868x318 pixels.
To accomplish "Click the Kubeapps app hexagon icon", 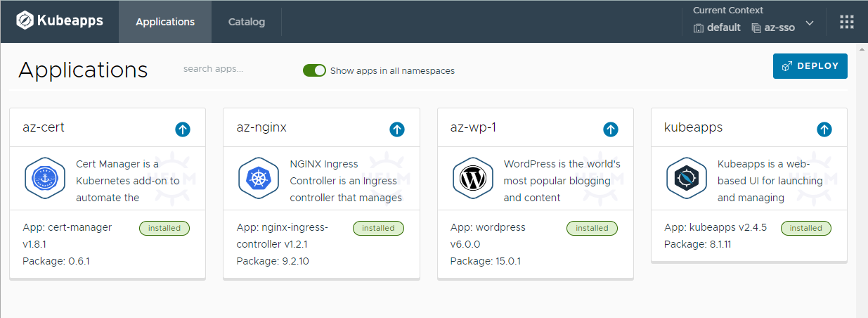I will point(687,179).
